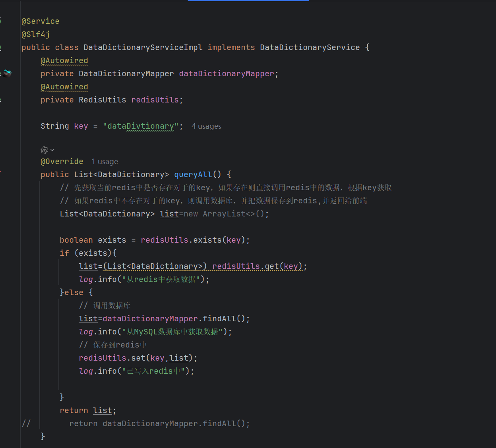Viewport: 496px width, 448px height.
Task: Click the gutter icon beside the redisUtils field
Action: point(1,100)
